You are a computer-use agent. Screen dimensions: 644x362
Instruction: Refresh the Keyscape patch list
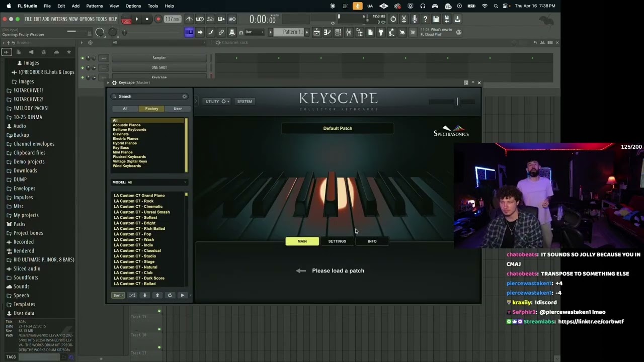click(x=170, y=295)
